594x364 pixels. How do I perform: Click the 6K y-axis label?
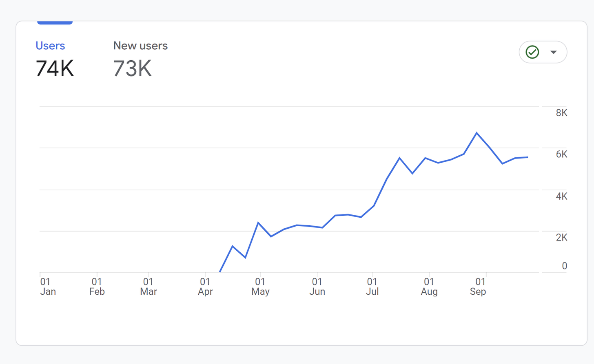[x=561, y=154]
